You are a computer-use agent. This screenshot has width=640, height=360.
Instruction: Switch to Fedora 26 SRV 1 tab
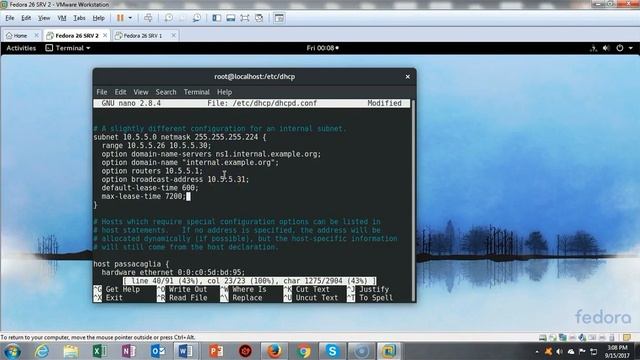[x=142, y=36]
